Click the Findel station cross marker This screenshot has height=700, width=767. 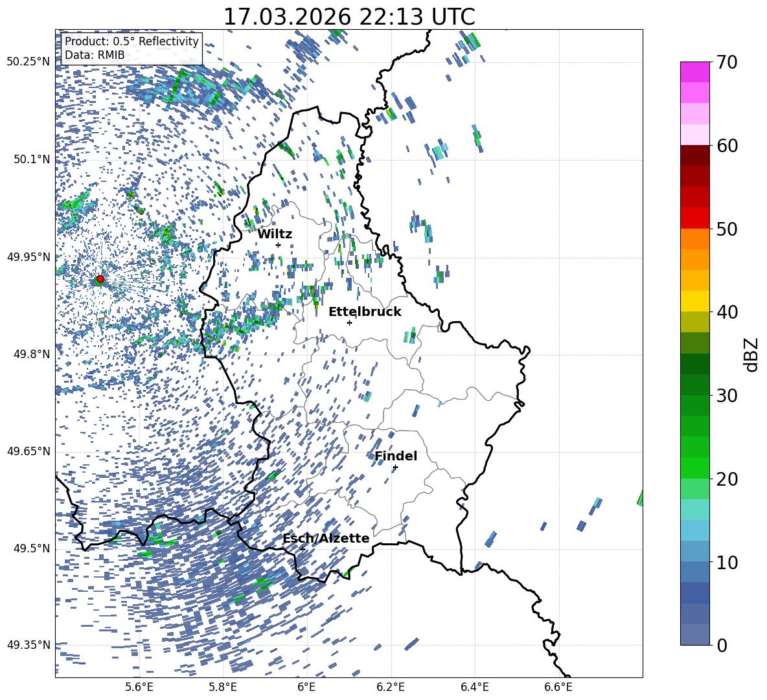(395, 468)
